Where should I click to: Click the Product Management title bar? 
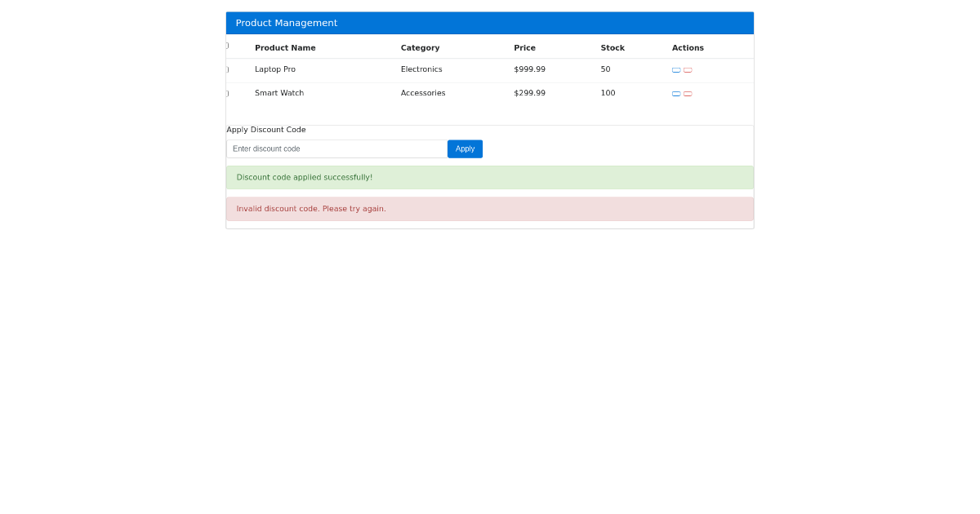click(x=489, y=23)
